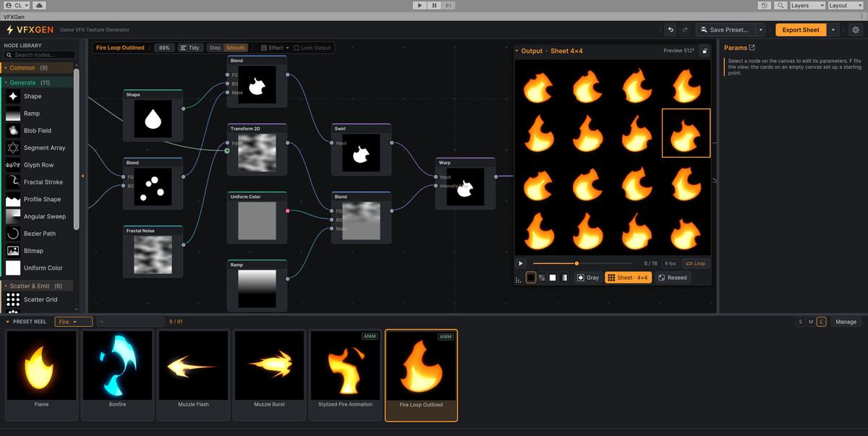Click the 89% zoom level button

tap(164, 48)
